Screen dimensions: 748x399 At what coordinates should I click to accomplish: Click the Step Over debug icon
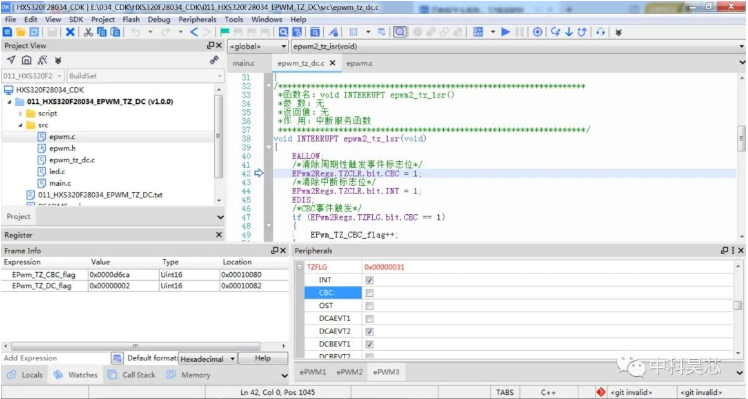(x=555, y=32)
